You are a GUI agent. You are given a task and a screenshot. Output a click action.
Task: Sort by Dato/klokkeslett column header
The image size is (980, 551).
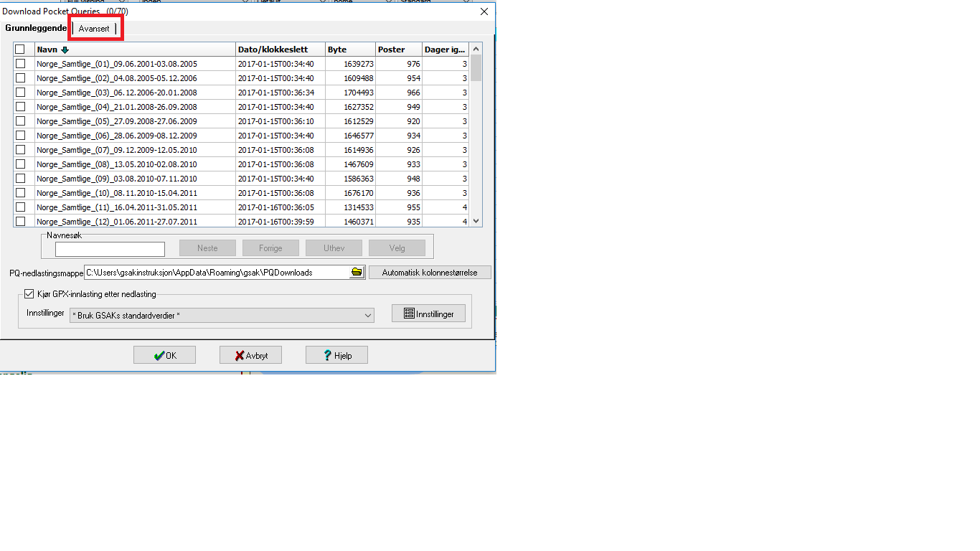[x=281, y=50]
